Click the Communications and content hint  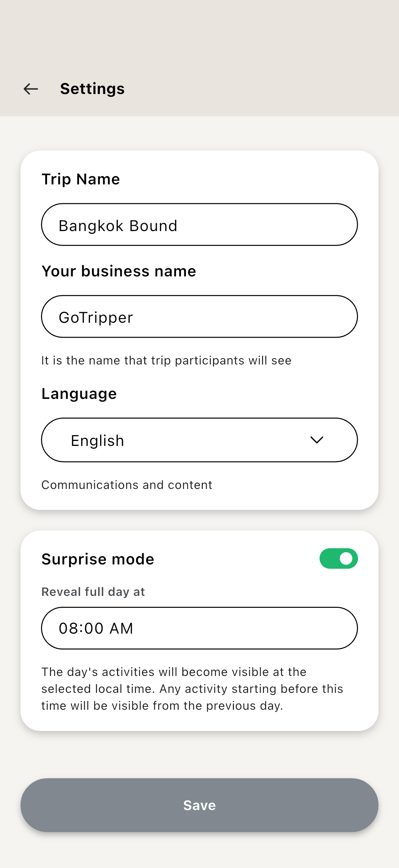pos(127,485)
